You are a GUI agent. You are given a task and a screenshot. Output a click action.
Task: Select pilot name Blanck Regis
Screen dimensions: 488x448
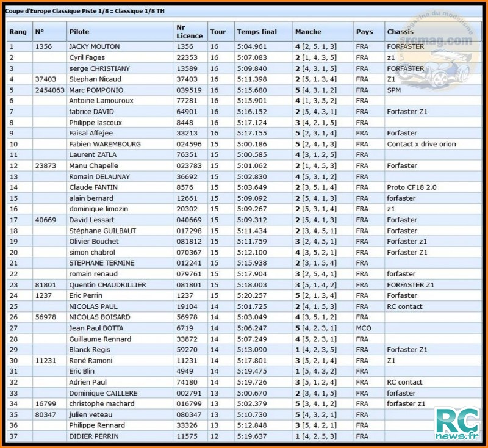coord(90,350)
